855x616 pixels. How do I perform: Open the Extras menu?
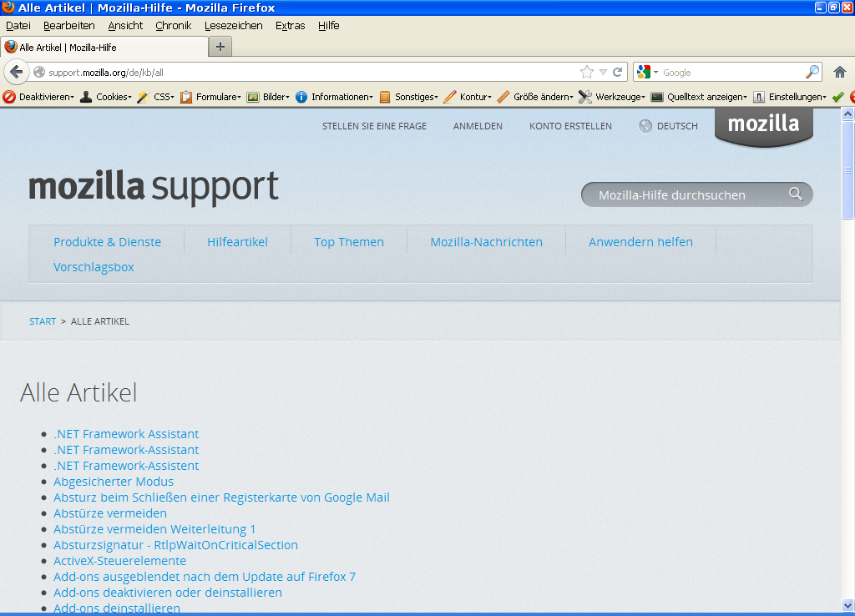click(290, 26)
